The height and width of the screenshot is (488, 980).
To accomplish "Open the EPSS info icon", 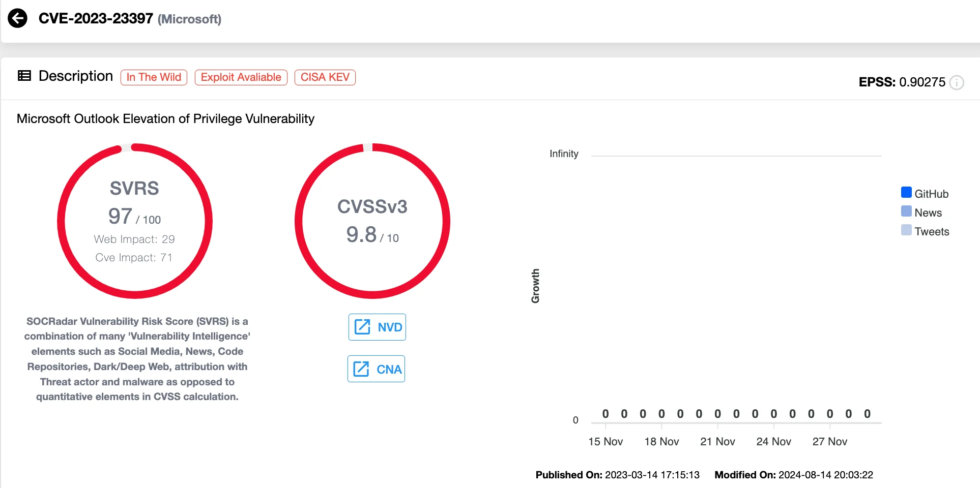I will click(x=957, y=82).
